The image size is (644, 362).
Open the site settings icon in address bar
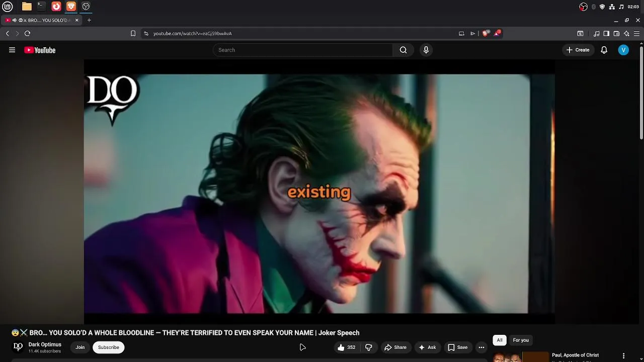(x=146, y=34)
